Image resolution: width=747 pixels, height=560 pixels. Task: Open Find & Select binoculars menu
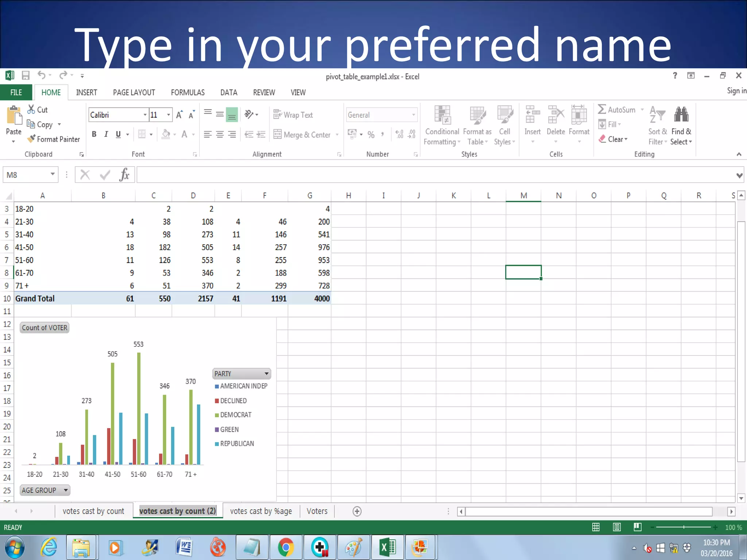click(x=681, y=126)
